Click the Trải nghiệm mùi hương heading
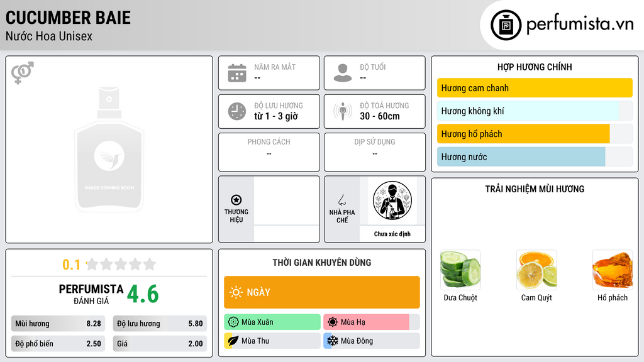Image resolution: width=644 pixels, height=362 pixels. [535, 189]
